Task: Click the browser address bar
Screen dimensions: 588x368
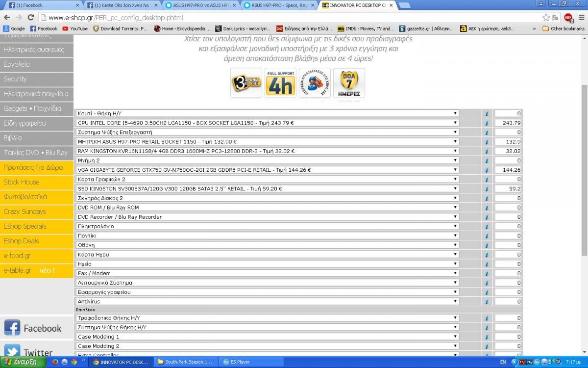Action: [289, 18]
